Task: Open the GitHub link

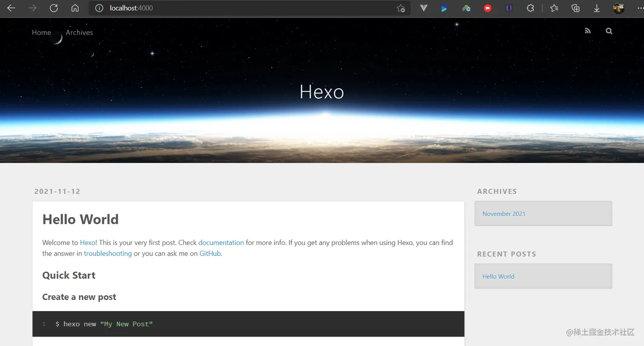Action: (210, 253)
